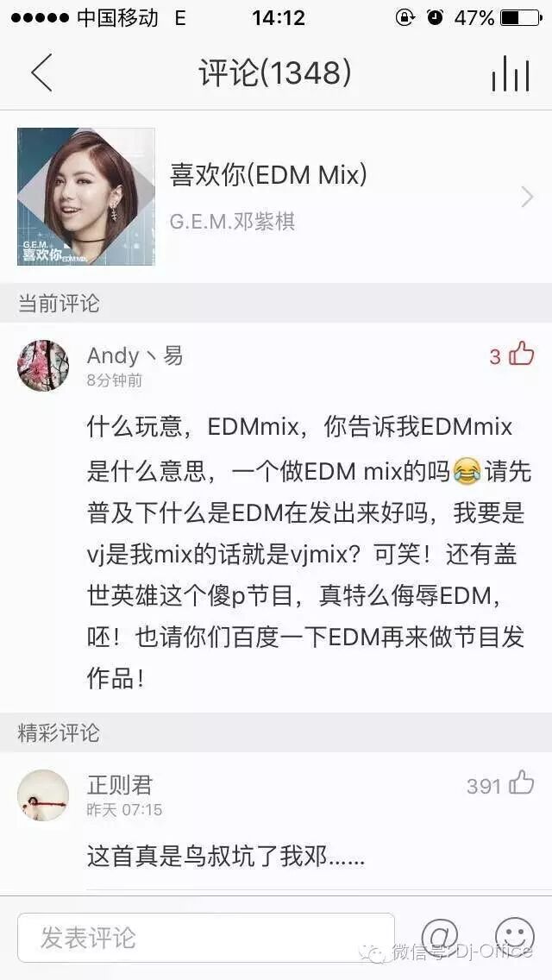This screenshot has height=980, width=552.
Task: Tap the username Andy丶易
Action: click(135, 355)
